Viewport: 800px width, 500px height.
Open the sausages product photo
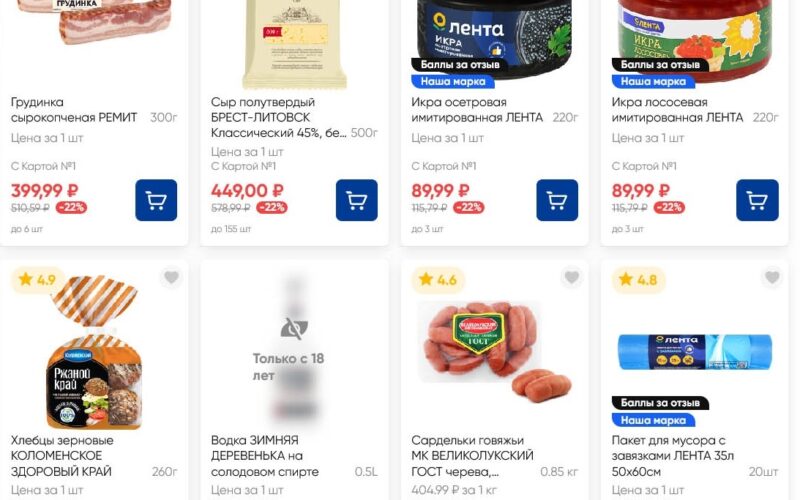coord(494,349)
